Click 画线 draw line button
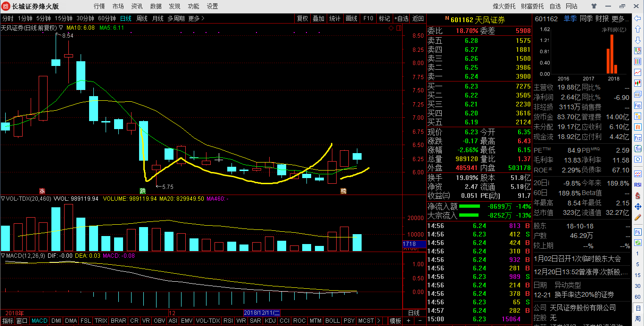Viewport: 644px width, 326px height. [x=351, y=18]
